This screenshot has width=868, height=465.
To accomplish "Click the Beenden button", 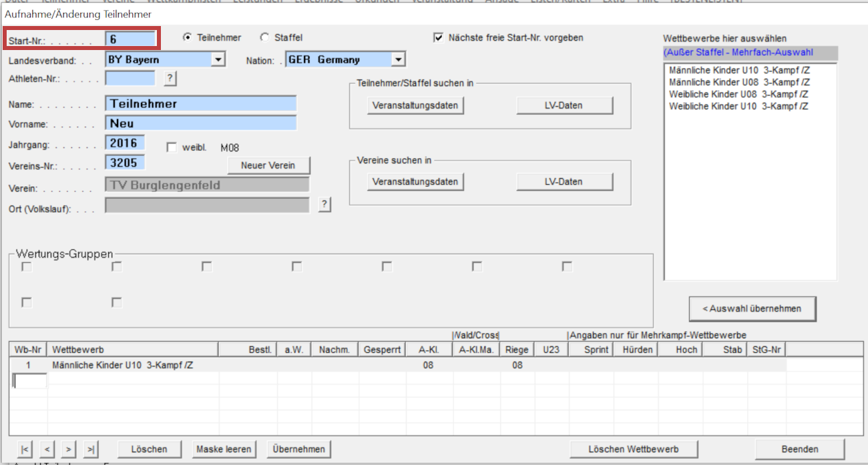I will [x=800, y=449].
